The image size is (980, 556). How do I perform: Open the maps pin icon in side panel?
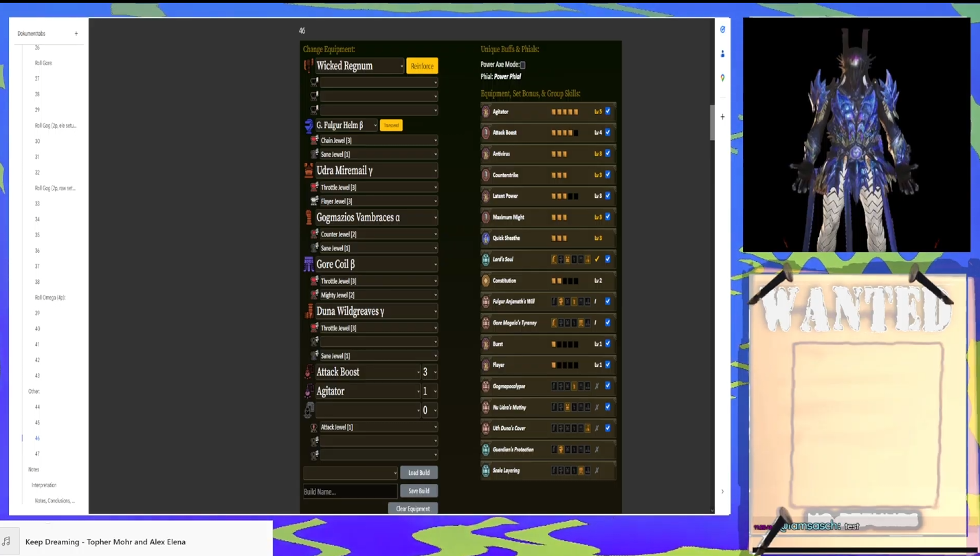pyautogui.click(x=722, y=78)
